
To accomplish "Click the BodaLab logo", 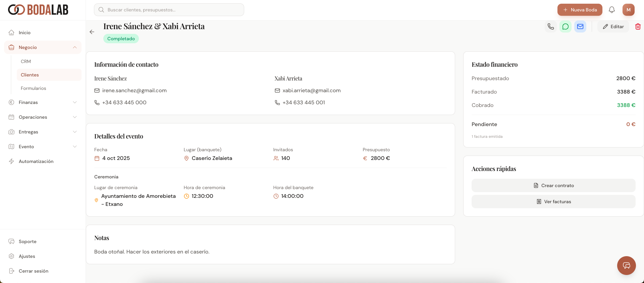I will point(38,10).
